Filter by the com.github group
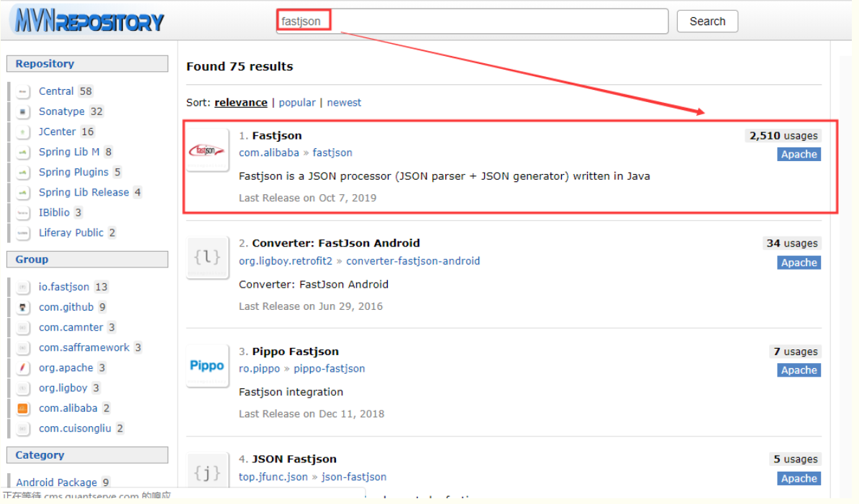The height and width of the screenshot is (504, 859). [x=65, y=307]
